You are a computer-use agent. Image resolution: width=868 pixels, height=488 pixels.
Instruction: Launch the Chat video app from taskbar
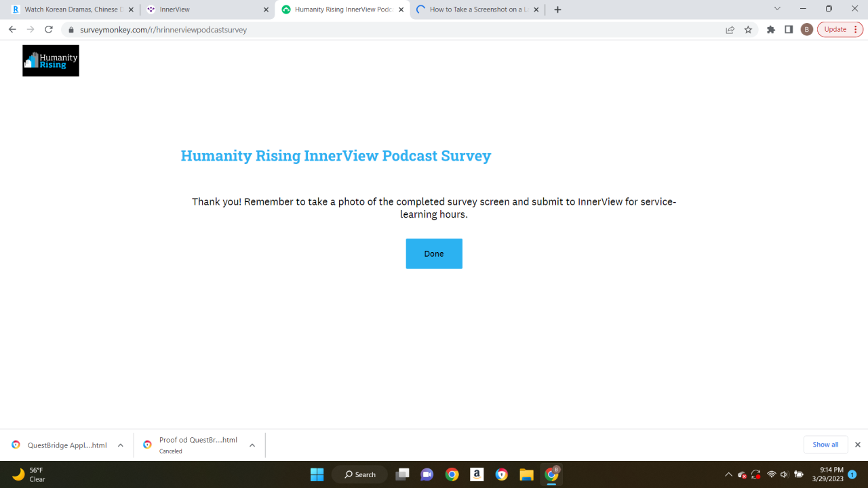427,474
